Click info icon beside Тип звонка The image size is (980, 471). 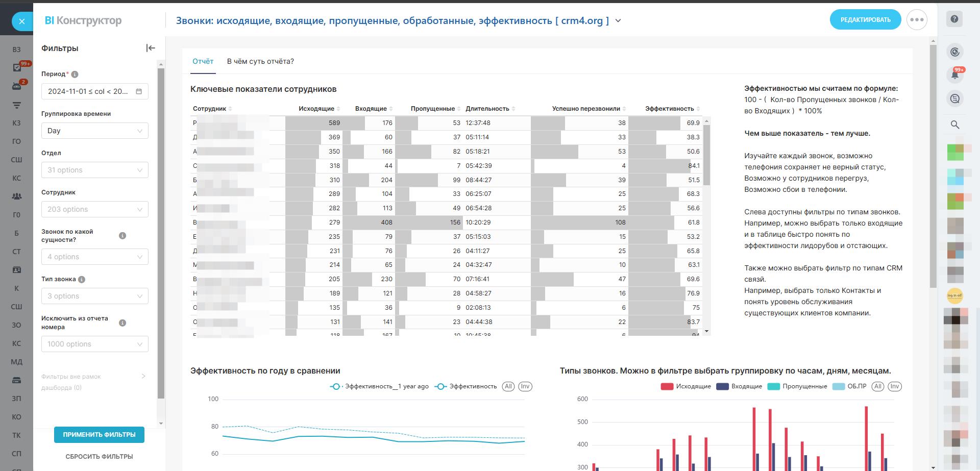pos(82,280)
